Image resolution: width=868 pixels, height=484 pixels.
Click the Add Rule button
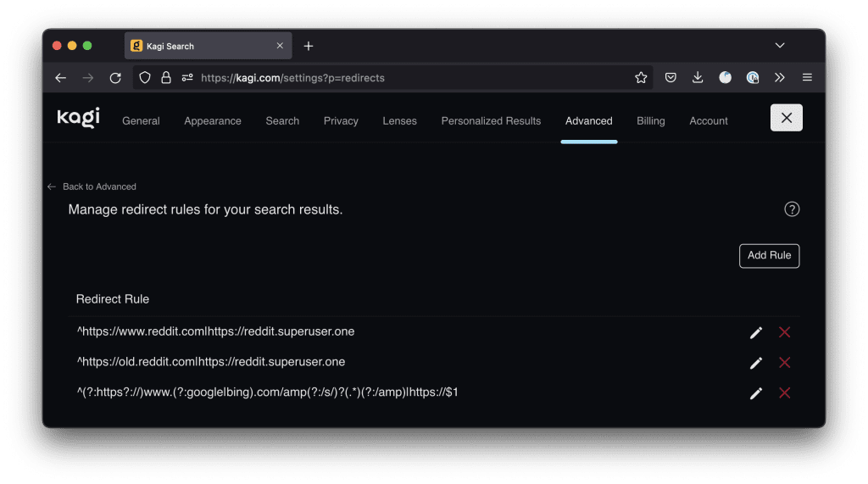click(769, 256)
